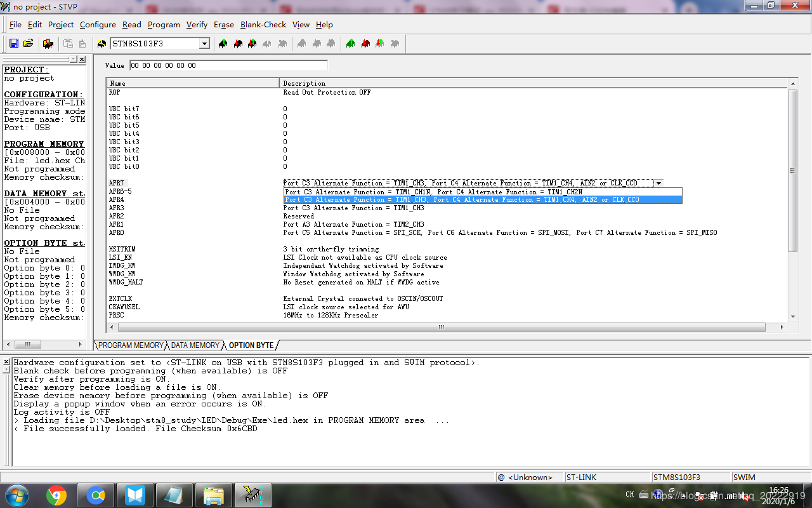
Task: Click the Save floppy disk toolbar icon
Action: coord(14,43)
